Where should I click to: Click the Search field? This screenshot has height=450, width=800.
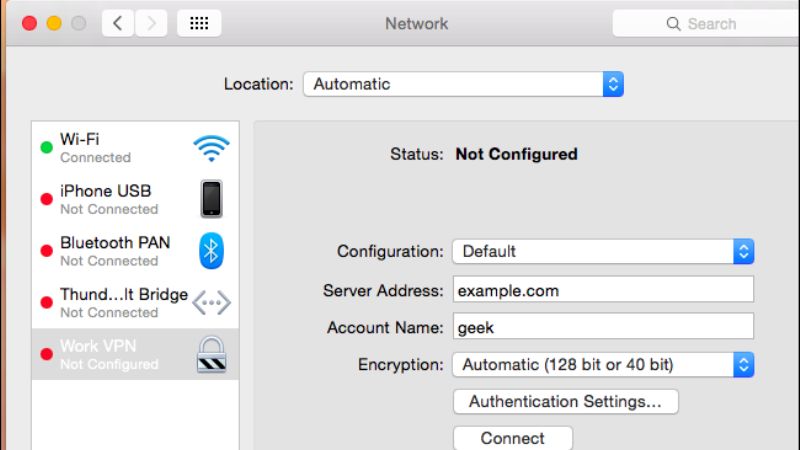tap(706, 23)
